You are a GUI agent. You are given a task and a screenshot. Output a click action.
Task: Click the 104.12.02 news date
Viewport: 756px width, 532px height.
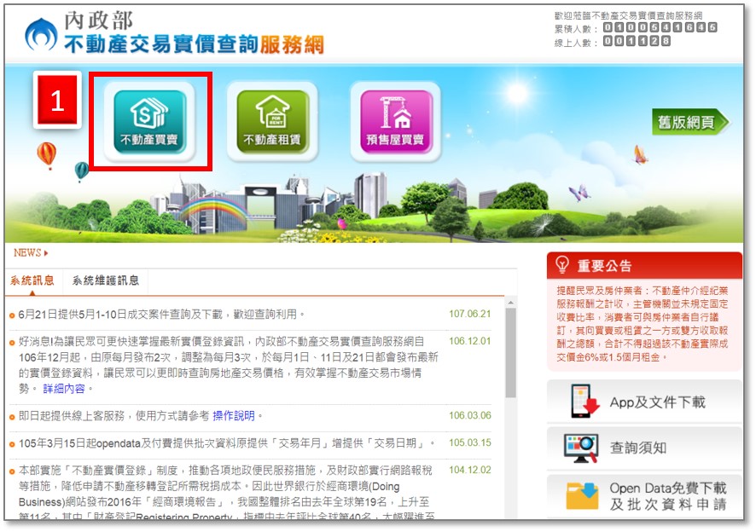click(469, 470)
